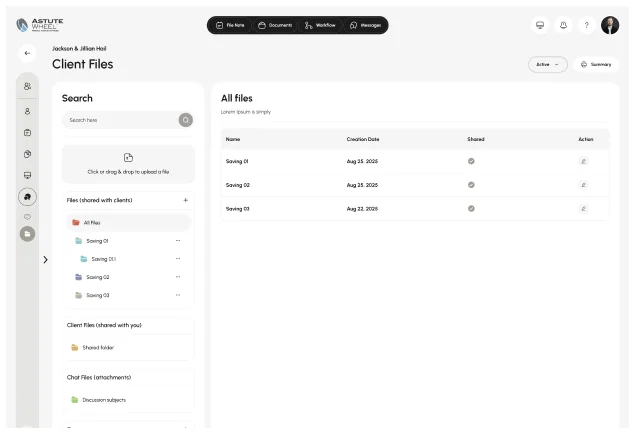Sort by the Shared column header
Viewport: 635px width, 434px height.
(476, 139)
